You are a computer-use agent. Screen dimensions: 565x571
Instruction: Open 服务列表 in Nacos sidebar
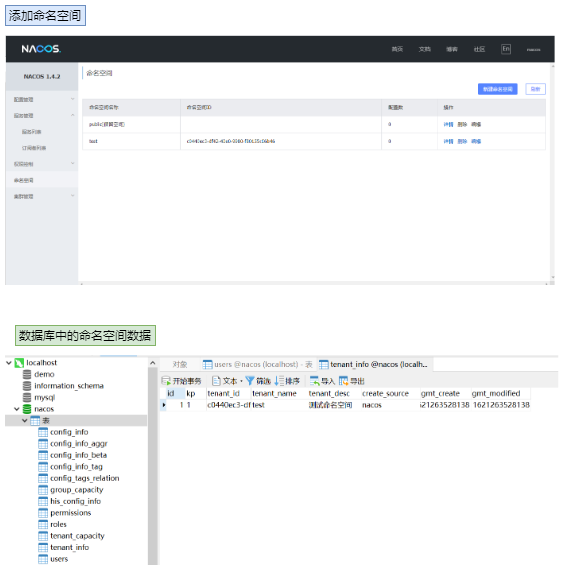coord(31,131)
